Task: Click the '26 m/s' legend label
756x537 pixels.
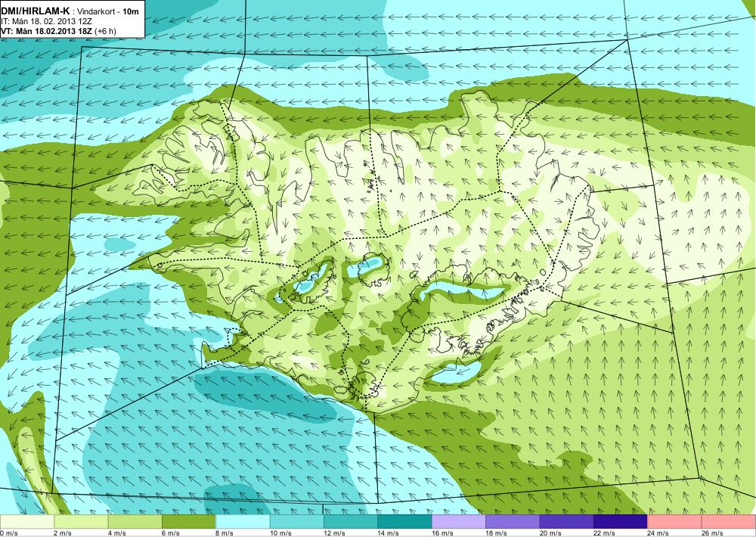Action: [x=712, y=533]
